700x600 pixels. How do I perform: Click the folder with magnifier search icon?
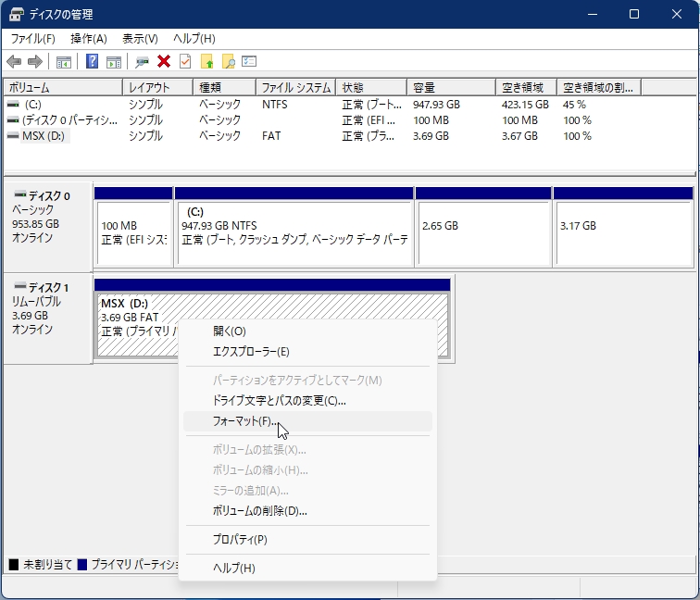pos(228,61)
